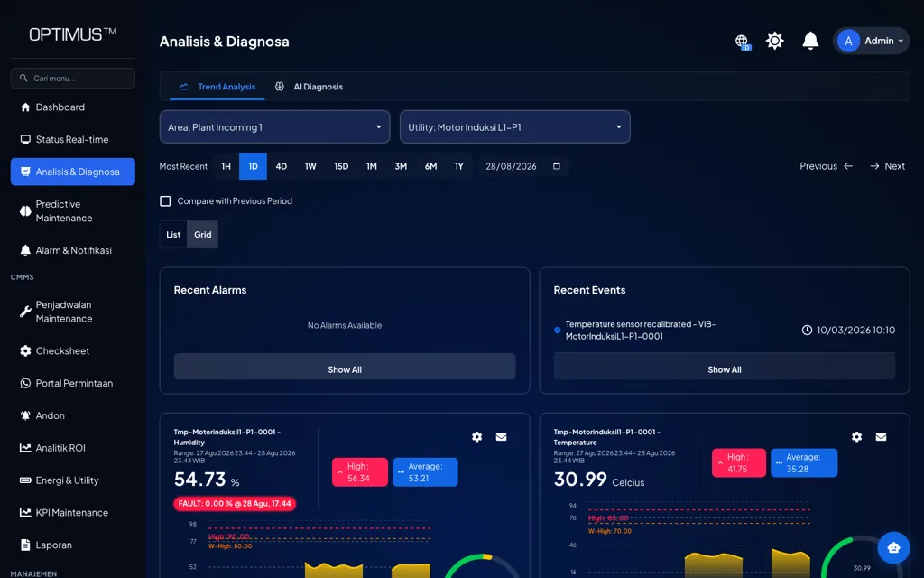
Task: Select 1W time range
Action: tap(310, 166)
